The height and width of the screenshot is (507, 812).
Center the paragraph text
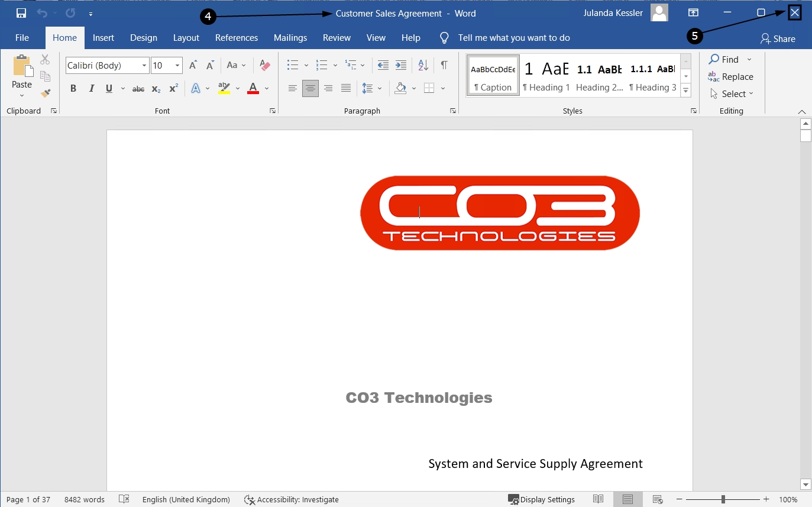point(310,89)
